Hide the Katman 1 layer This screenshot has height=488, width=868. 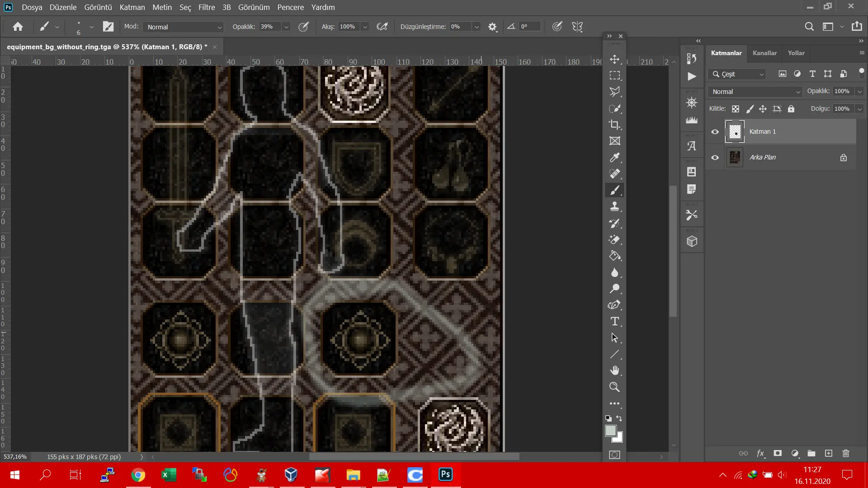715,132
